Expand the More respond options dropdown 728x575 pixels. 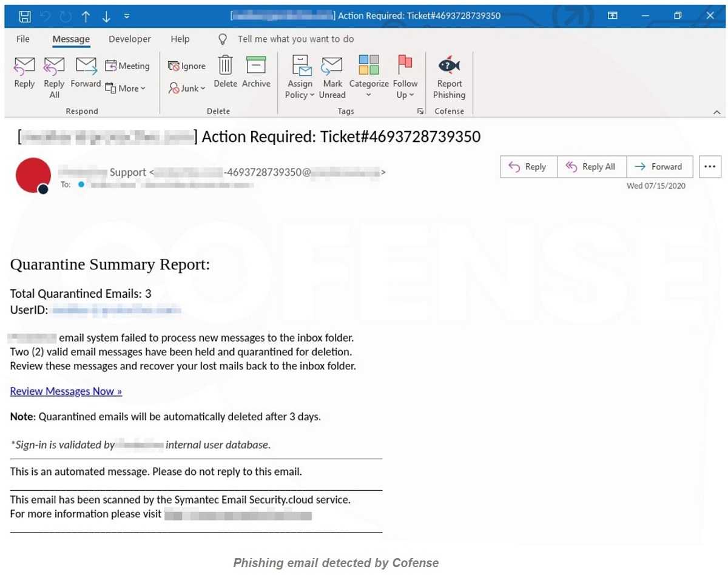[x=126, y=88]
